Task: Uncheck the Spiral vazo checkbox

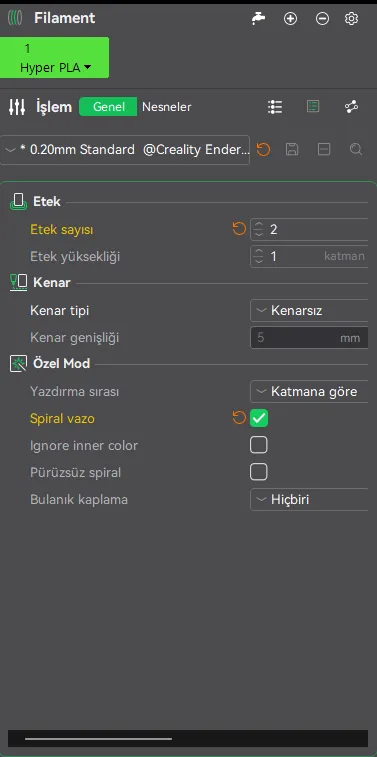Action: 259,418
